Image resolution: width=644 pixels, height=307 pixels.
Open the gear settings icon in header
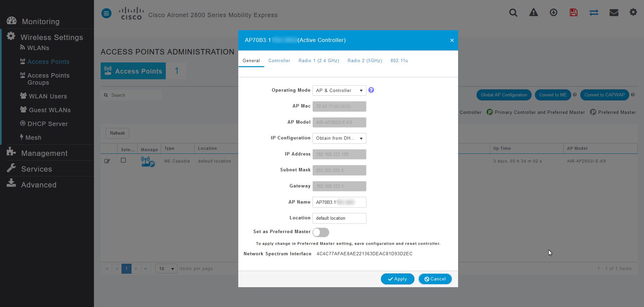tap(633, 12)
